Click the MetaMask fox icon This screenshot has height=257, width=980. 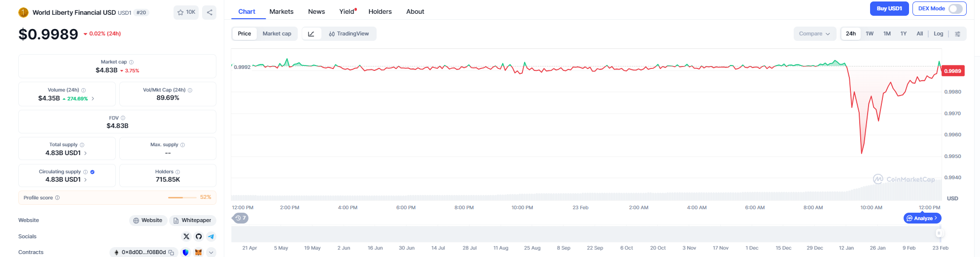(x=198, y=253)
